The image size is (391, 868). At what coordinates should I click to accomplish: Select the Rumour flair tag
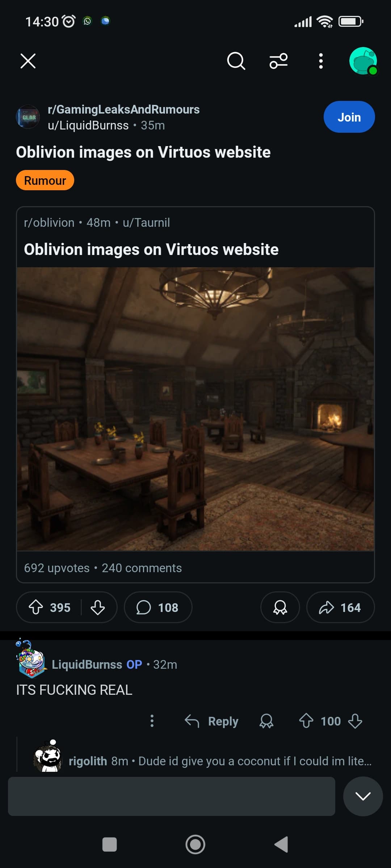tap(45, 180)
